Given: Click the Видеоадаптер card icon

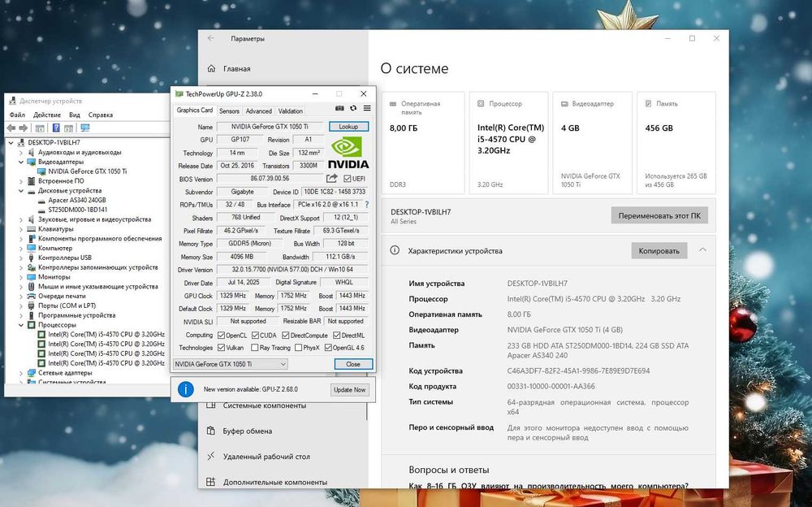Looking at the screenshot, I should 564,104.
